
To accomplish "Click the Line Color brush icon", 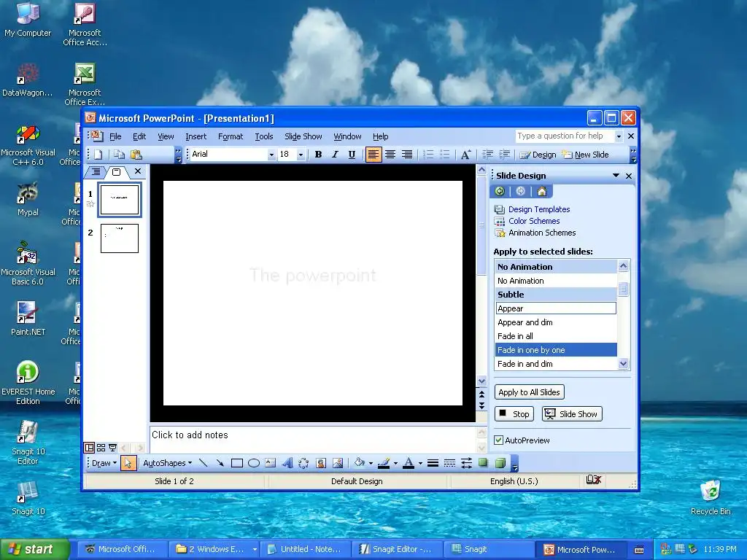I will coord(384,463).
